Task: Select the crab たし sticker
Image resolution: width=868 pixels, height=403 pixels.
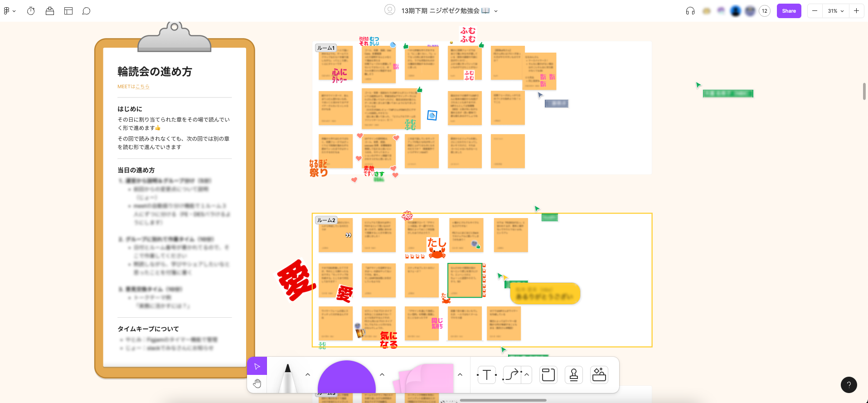Action: click(437, 248)
